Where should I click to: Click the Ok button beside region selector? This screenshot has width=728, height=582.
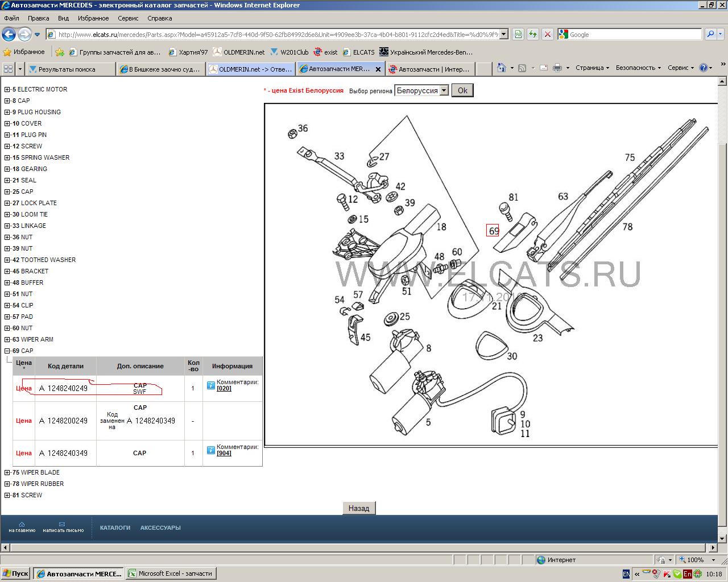(x=462, y=90)
